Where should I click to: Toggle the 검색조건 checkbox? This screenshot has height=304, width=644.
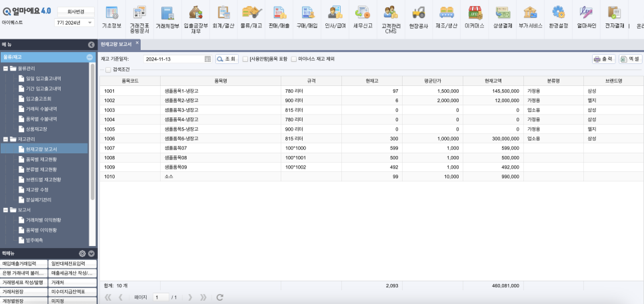[108, 70]
